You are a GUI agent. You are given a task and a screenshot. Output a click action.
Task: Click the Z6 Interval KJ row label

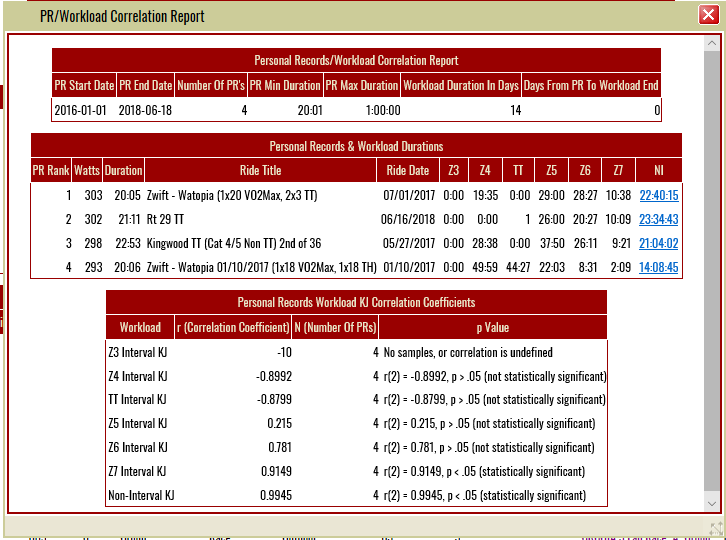click(x=138, y=447)
